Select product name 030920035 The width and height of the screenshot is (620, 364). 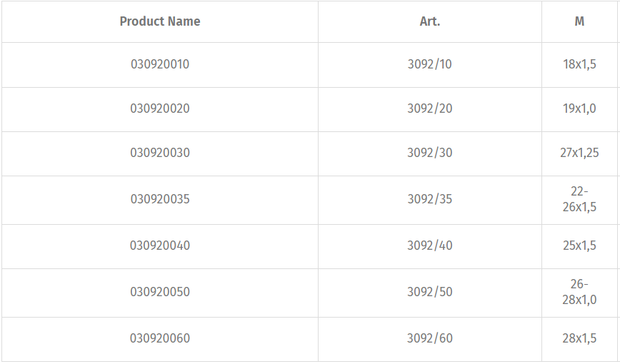pos(160,199)
